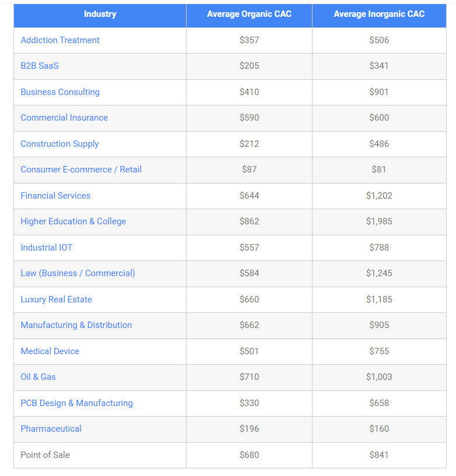Click the Industry column header

(100, 14)
